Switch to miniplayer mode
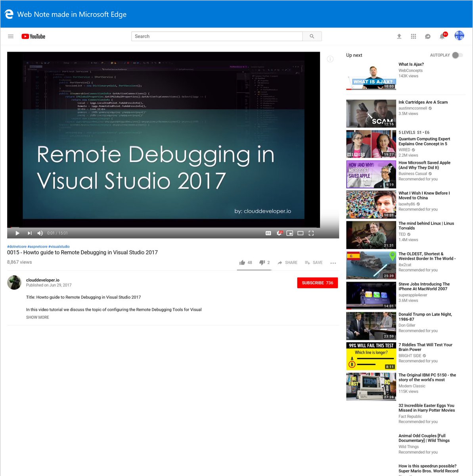The width and height of the screenshot is (473, 476). 290,233
